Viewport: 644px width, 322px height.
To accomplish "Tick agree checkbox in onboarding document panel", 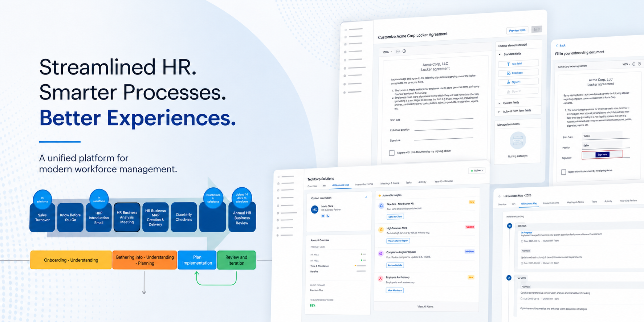I will point(563,172).
